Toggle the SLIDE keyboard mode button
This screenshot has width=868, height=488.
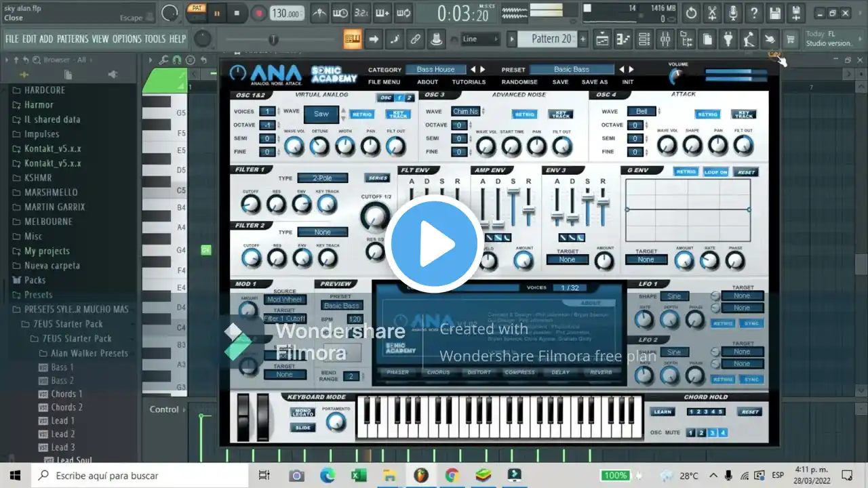pyautogui.click(x=302, y=428)
